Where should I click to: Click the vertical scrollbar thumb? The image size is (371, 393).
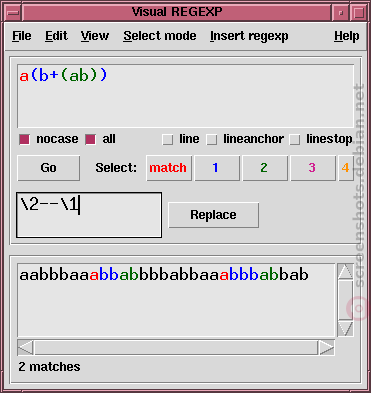tap(345, 300)
